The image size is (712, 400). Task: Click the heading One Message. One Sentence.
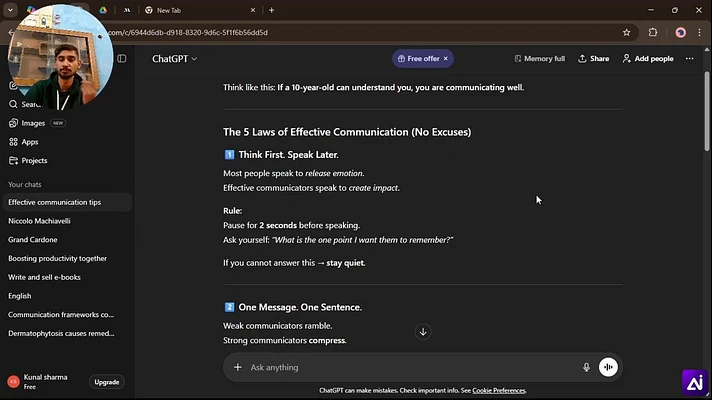(x=300, y=307)
